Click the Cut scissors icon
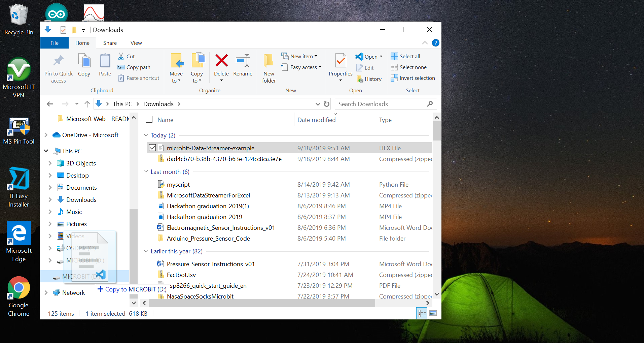 121,57
